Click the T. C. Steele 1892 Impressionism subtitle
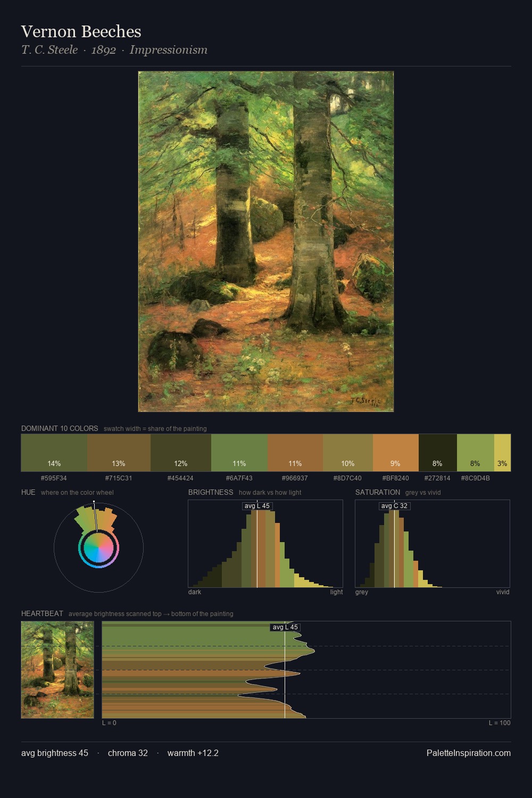 click(114, 50)
